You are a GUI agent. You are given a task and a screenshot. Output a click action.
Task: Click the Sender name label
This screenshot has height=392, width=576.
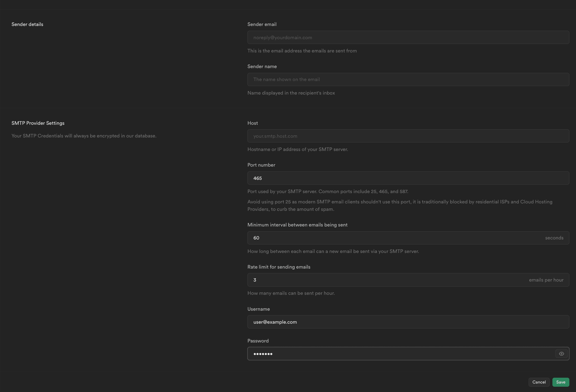(x=262, y=66)
